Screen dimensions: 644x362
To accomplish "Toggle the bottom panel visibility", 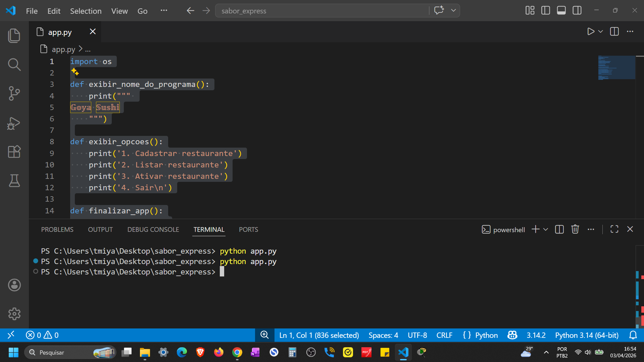I will click(561, 11).
